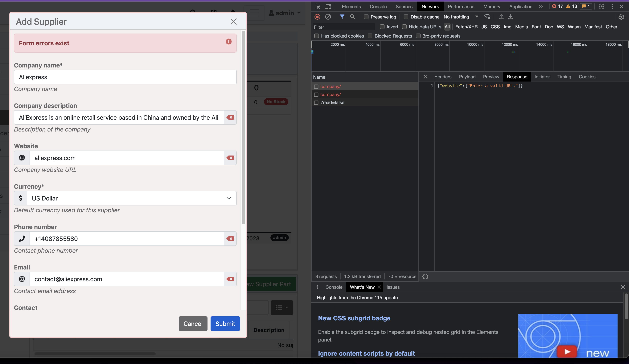
Task: Stop recording the network log
Action: [x=317, y=17]
